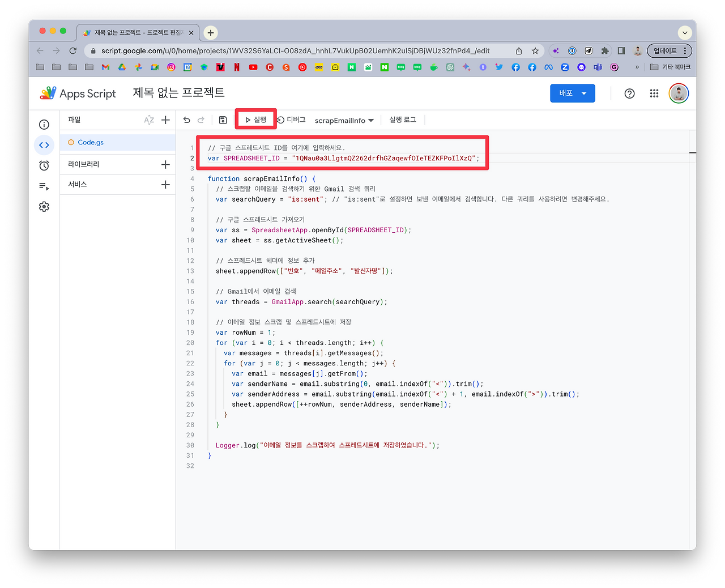Click the messages[j].getFrom() code line

[300, 374]
